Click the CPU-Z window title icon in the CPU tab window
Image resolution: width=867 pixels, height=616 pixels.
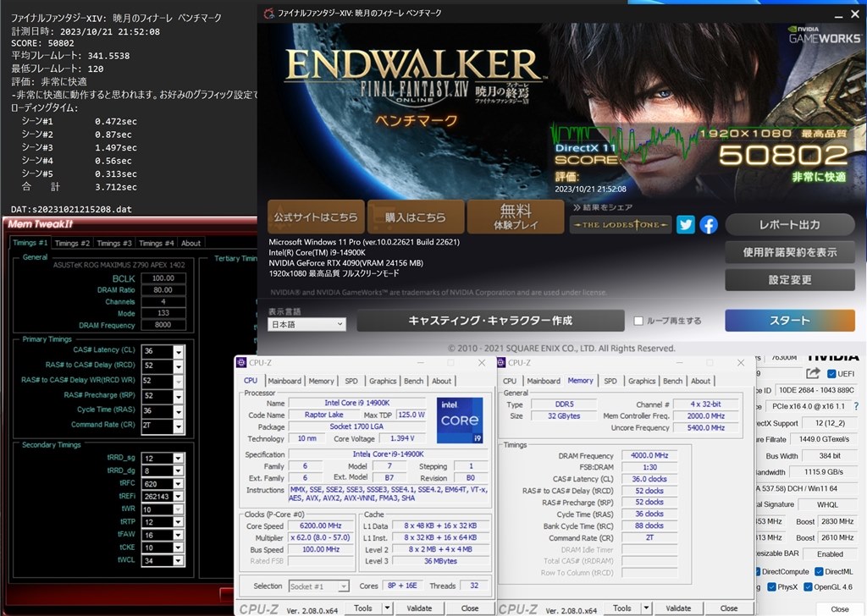(241, 362)
